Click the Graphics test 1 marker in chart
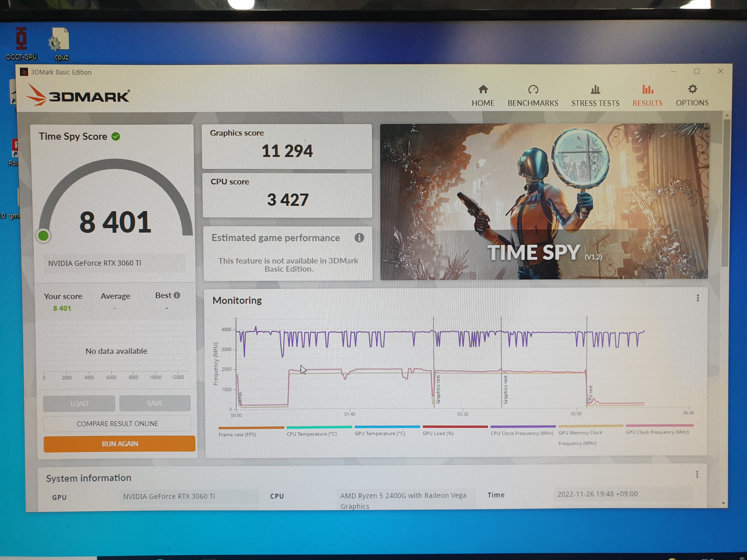The height and width of the screenshot is (560, 747). coord(438,389)
